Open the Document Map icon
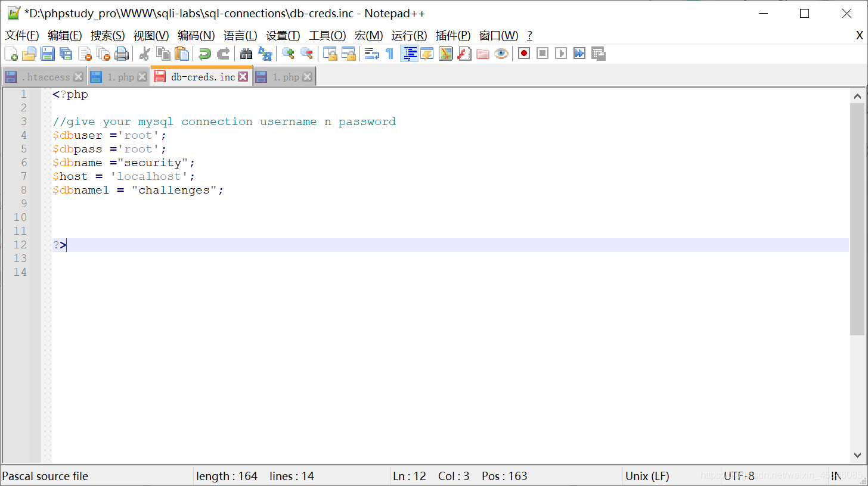The width and height of the screenshot is (868, 486). coord(446,54)
